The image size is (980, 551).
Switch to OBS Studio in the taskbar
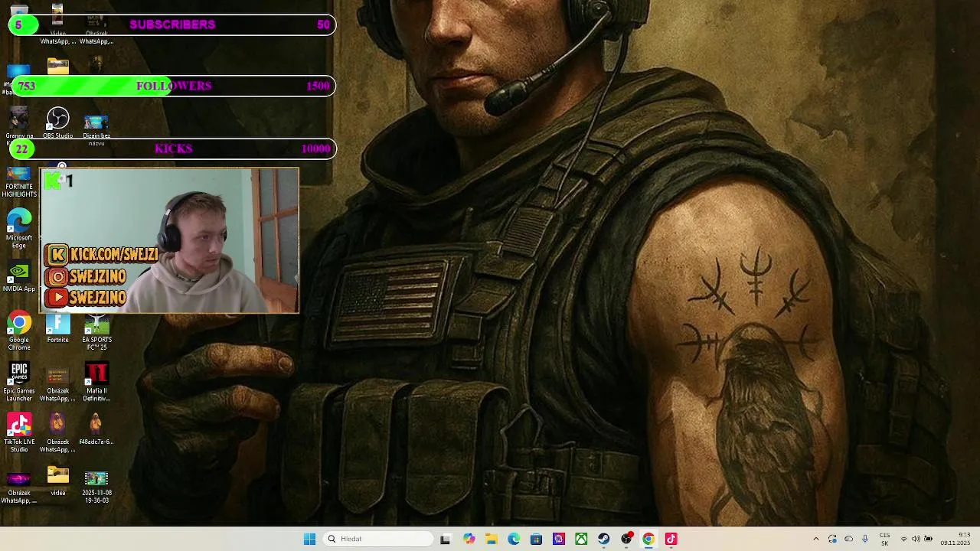point(626,539)
